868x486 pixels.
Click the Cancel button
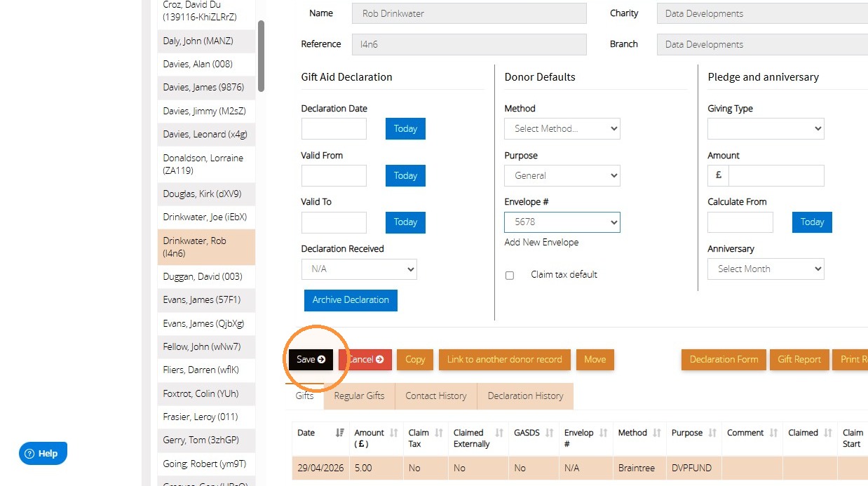(x=365, y=359)
